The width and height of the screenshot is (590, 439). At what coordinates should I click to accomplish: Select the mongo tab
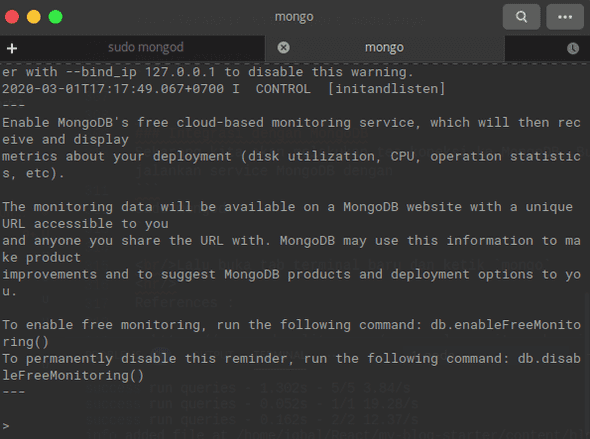click(x=384, y=47)
